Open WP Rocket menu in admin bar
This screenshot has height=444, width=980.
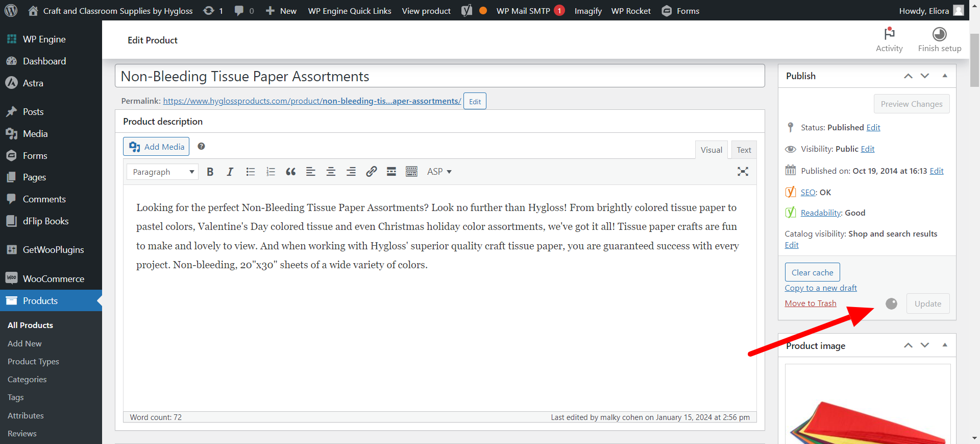pos(631,11)
